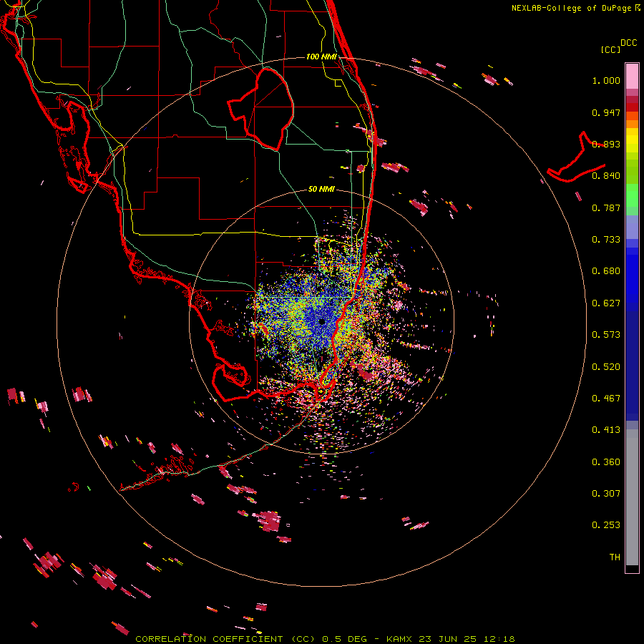Click the 0.413 scale value

tap(606, 430)
